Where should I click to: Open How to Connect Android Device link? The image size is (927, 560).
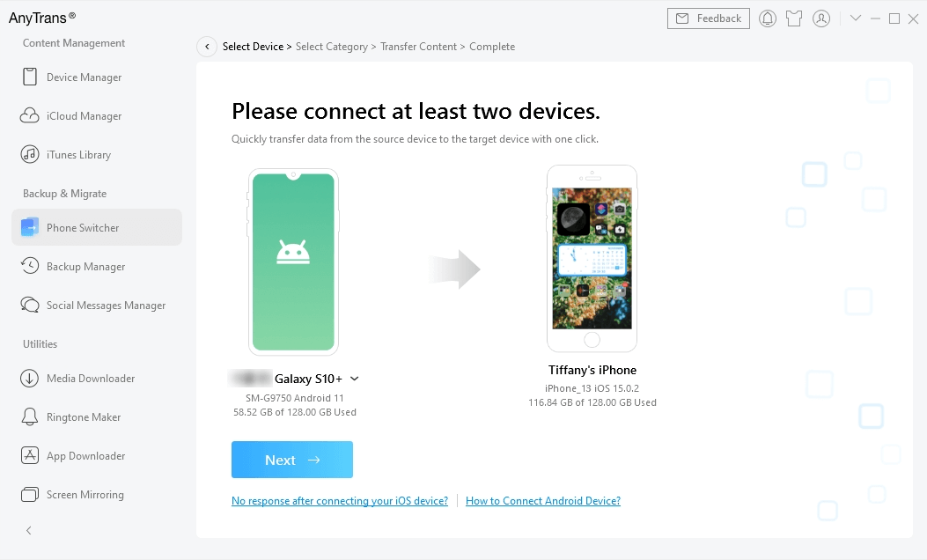[542, 501]
